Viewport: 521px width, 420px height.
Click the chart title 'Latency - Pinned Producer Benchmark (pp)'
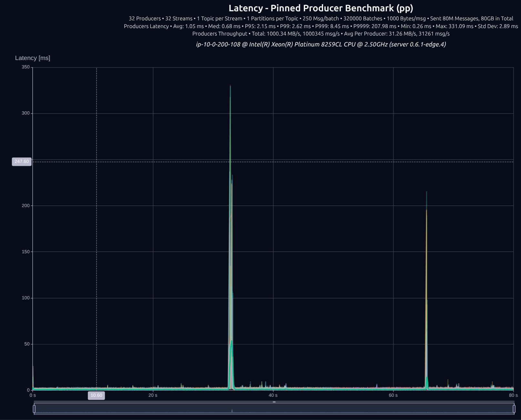point(321,8)
